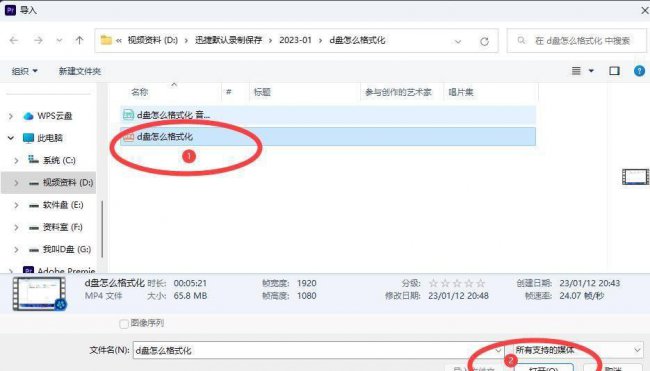
Task: Click 修改日期 value 23/01/12 20:48
Action: (458, 296)
